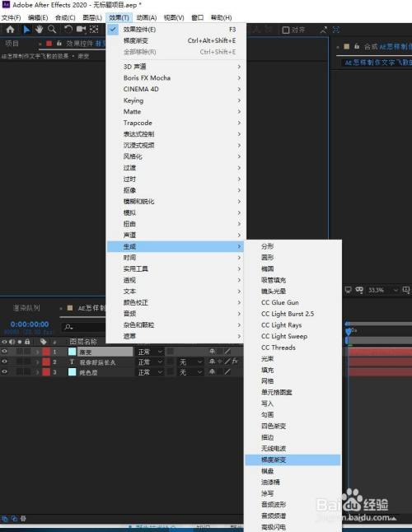
Task: Open the 动画(A) menu
Action: tap(147, 17)
